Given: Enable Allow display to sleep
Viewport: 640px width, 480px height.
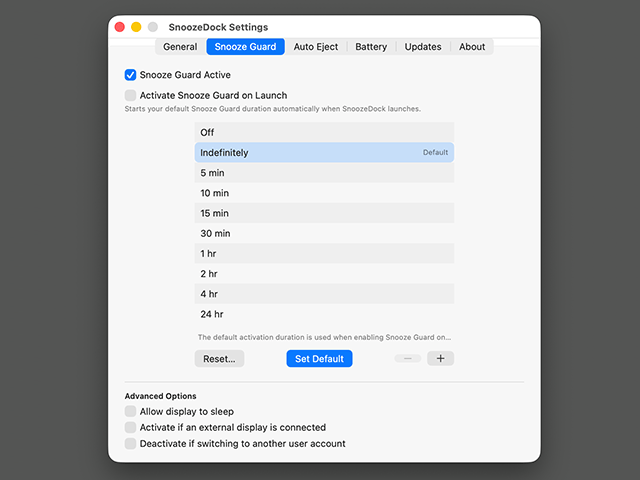Looking at the screenshot, I should click(x=130, y=411).
